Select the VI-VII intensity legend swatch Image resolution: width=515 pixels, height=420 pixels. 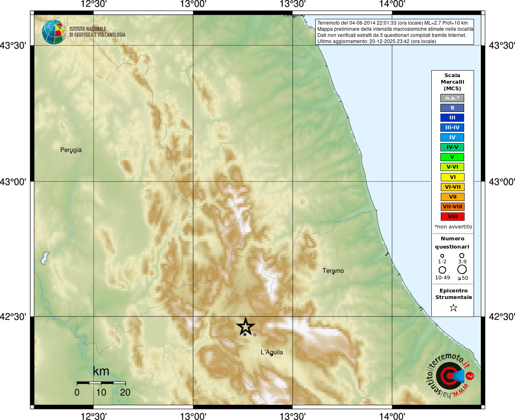click(452, 187)
